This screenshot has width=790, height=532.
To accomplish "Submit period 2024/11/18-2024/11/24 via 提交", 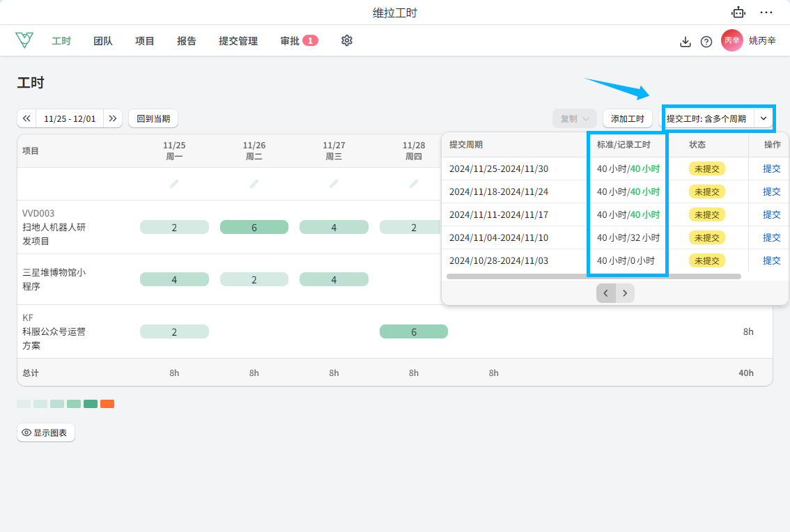I will 771,191.
